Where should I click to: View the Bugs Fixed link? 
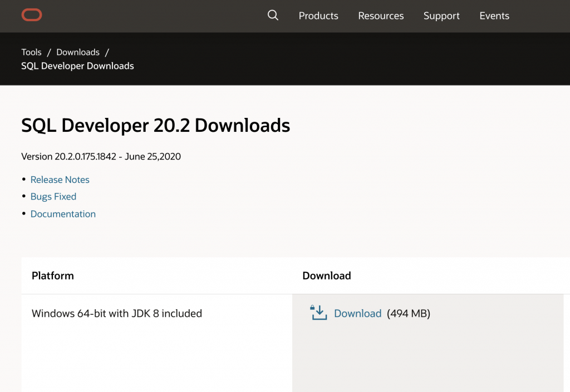point(53,196)
